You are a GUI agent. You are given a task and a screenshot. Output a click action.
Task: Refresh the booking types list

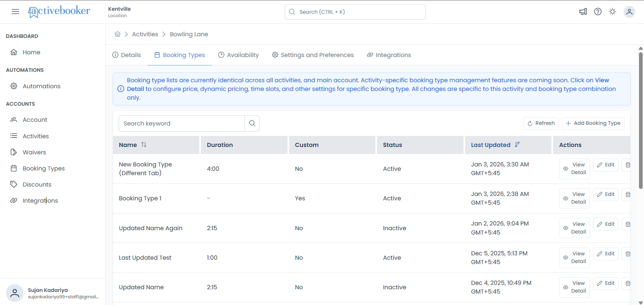pyautogui.click(x=541, y=123)
